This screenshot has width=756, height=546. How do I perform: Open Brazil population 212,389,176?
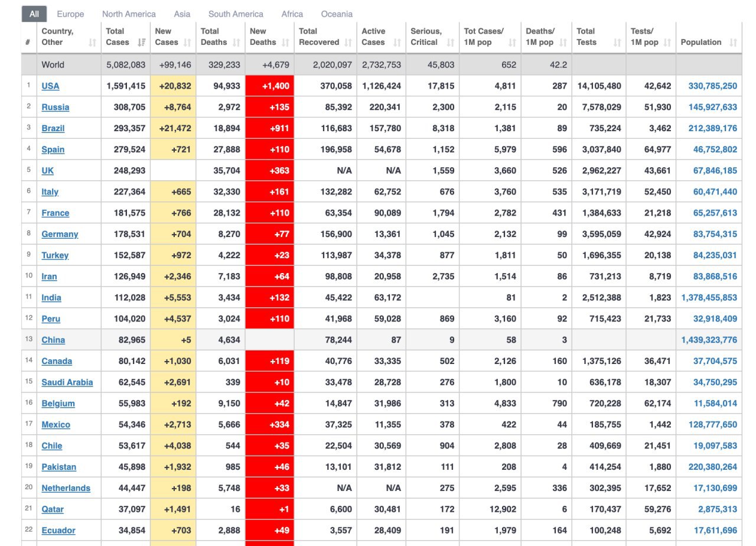pos(712,128)
